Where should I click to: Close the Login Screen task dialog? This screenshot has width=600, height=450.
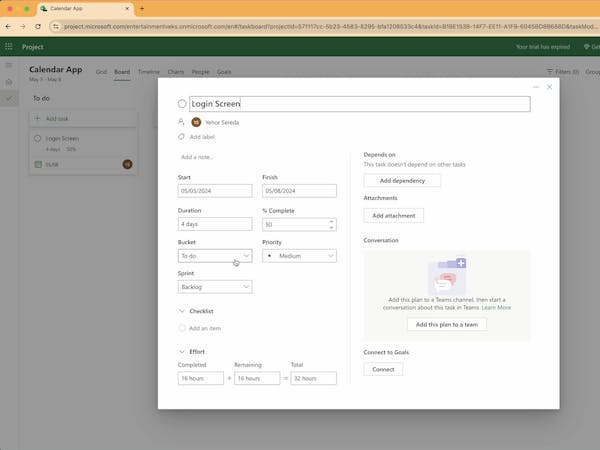(x=549, y=87)
